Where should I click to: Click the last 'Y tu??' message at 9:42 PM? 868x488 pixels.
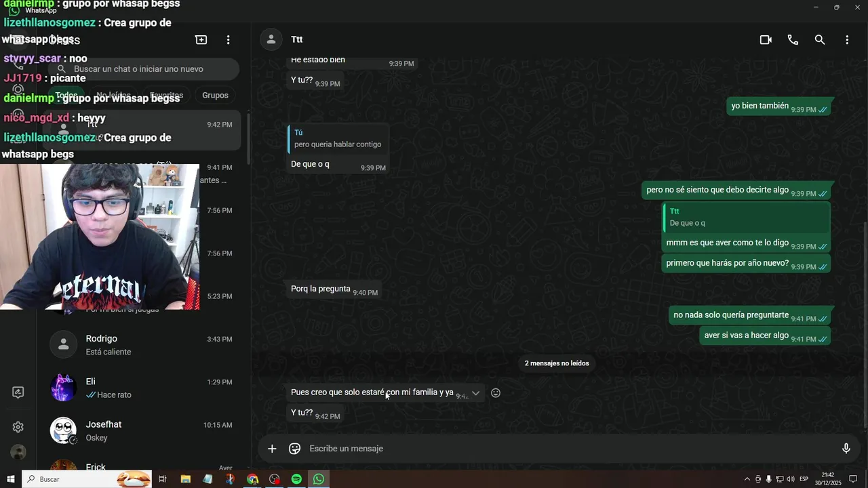pyautogui.click(x=315, y=413)
